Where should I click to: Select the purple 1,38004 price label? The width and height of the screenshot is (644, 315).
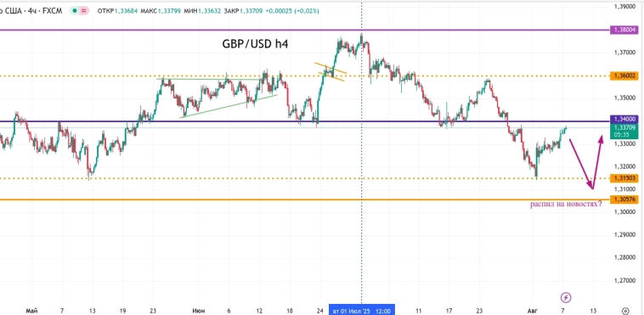coord(624,30)
